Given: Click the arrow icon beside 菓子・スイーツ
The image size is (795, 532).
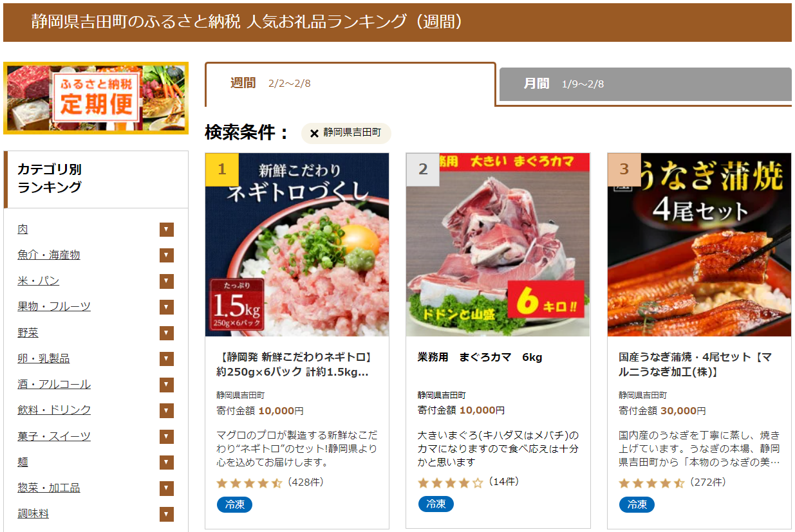Looking at the screenshot, I should (167, 436).
